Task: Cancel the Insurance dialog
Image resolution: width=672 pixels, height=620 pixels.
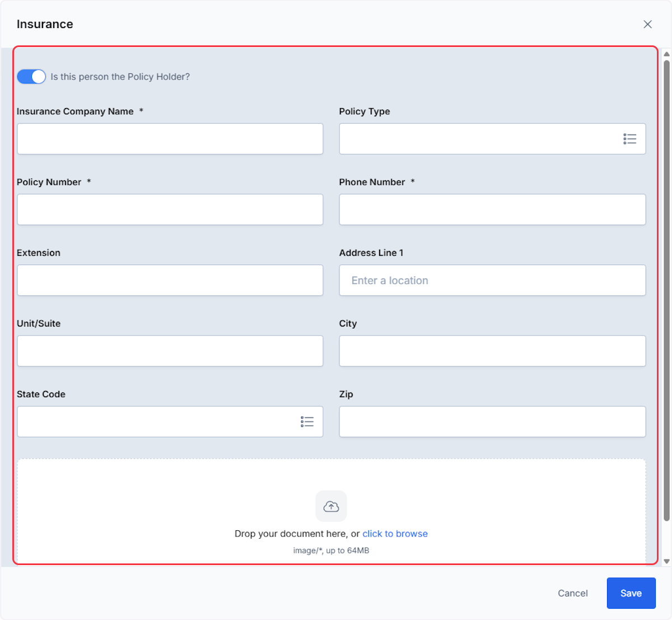Action: 573,593
